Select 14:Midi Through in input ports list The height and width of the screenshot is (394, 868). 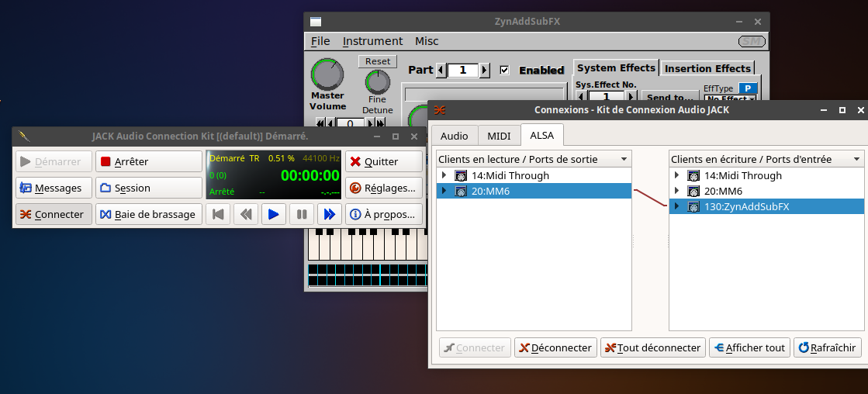(766, 175)
